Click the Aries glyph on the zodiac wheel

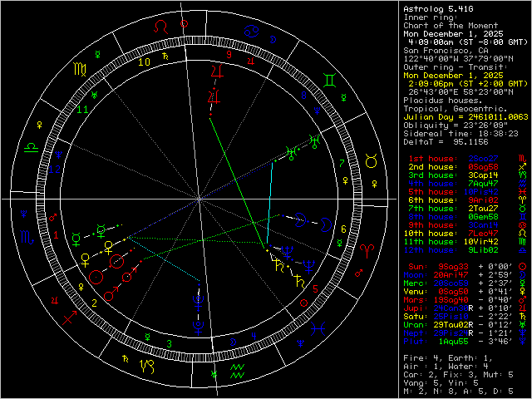(367, 252)
